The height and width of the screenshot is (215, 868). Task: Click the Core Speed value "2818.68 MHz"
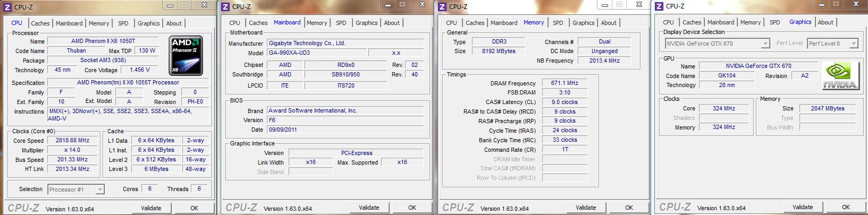tap(73, 140)
